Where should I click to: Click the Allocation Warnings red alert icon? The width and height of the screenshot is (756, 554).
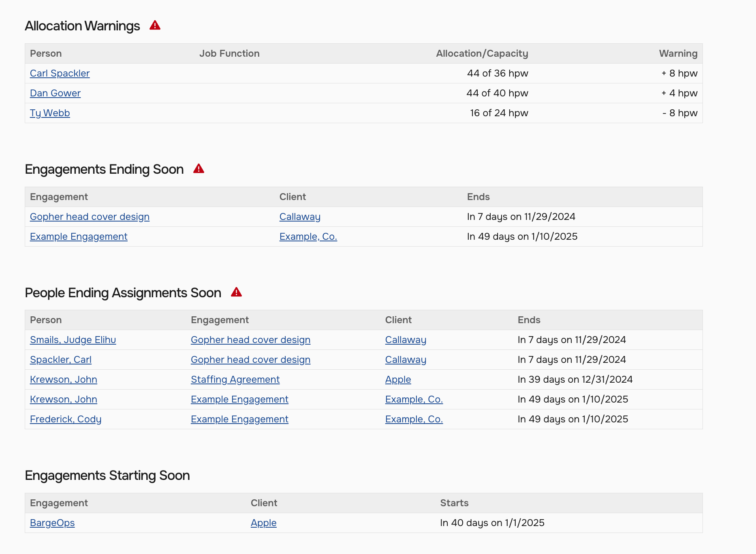(x=155, y=26)
